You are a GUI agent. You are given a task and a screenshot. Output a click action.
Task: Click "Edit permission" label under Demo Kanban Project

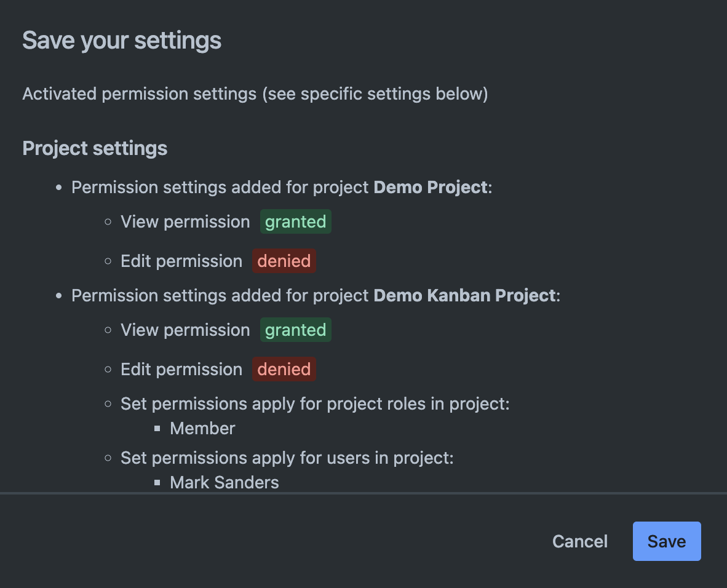[181, 369]
